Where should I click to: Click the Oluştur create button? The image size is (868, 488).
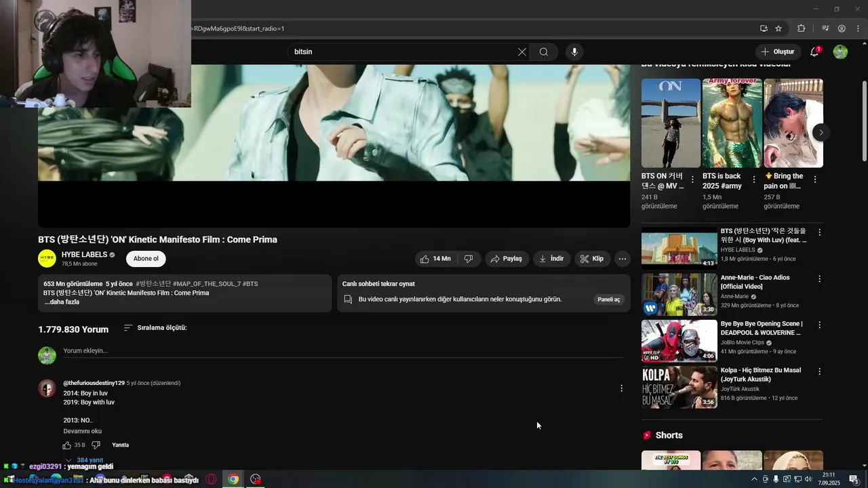coord(777,52)
